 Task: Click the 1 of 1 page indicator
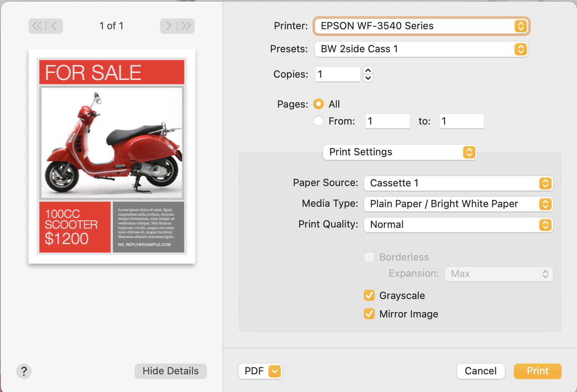(112, 26)
